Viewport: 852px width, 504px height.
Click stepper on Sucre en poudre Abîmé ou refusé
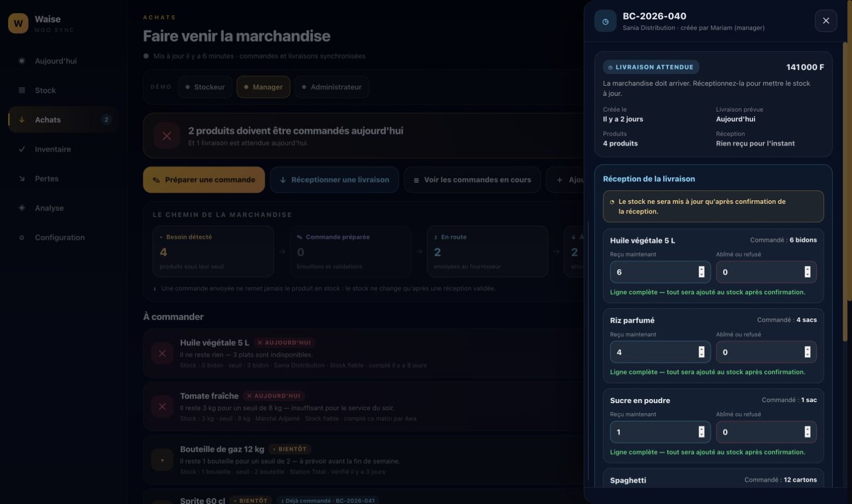point(807,432)
